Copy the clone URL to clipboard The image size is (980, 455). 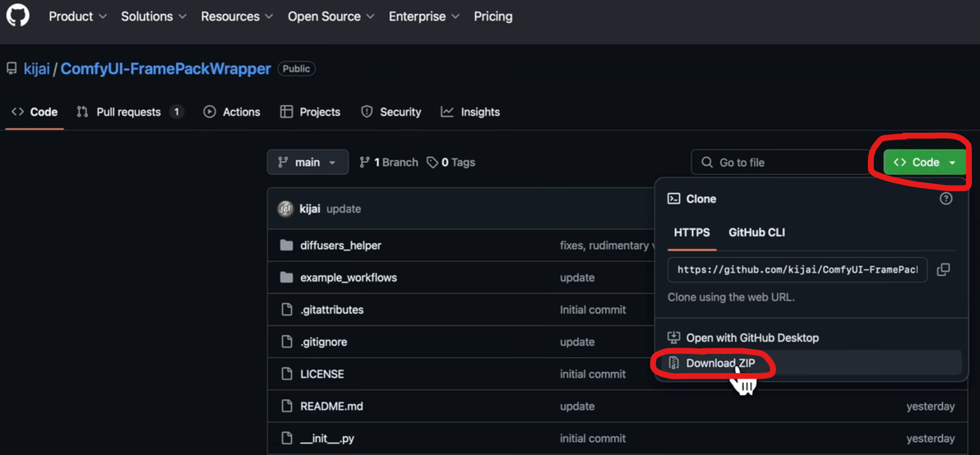click(943, 269)
